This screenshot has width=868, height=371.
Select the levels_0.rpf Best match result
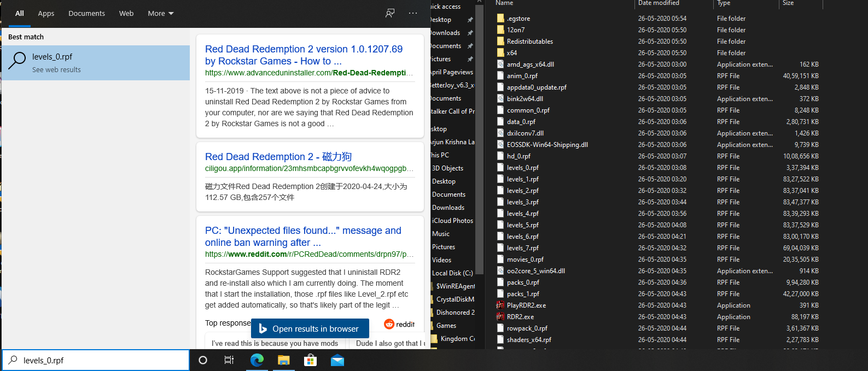coord(96,63)
